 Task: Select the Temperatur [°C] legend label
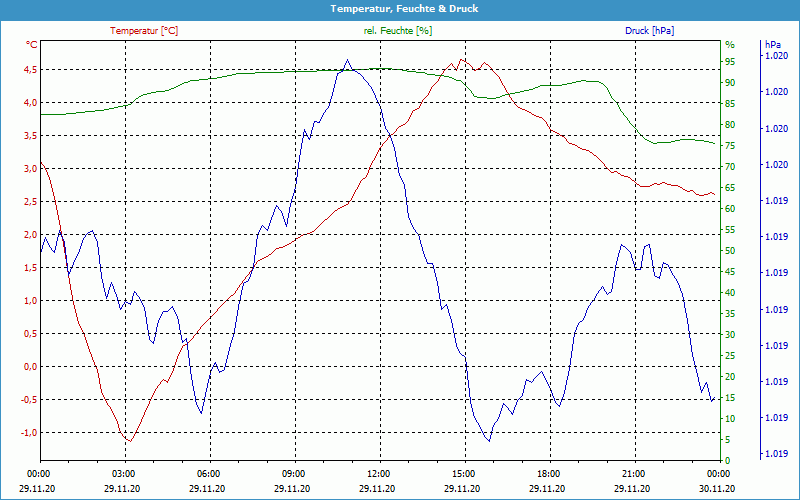(x=144, y=31)
